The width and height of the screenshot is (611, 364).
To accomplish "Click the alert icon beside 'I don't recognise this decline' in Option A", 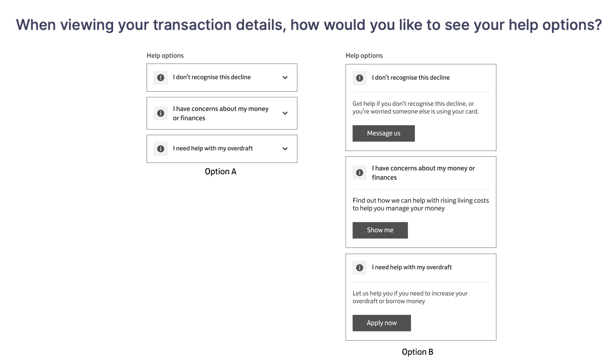I will (x=160, y=77).
